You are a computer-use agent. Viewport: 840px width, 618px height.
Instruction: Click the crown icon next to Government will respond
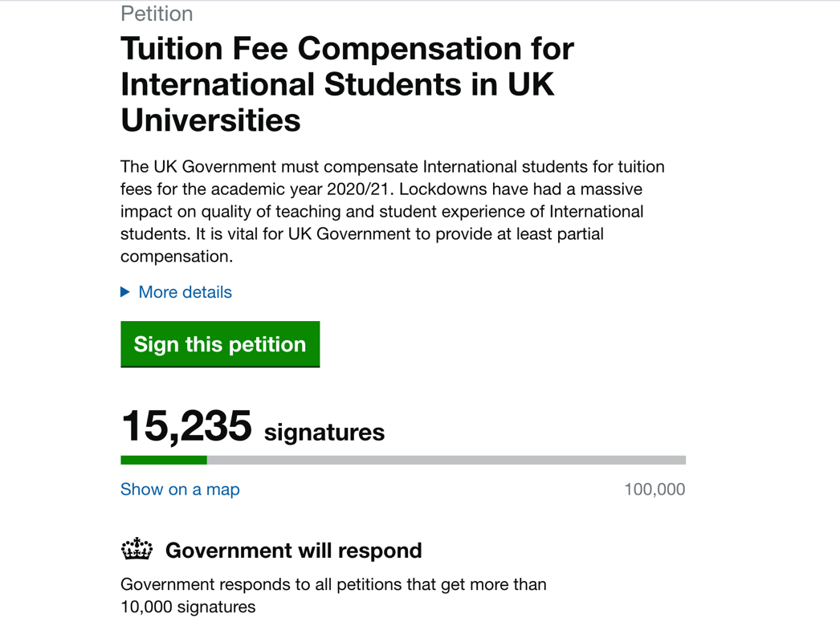(x=137, y=550)
